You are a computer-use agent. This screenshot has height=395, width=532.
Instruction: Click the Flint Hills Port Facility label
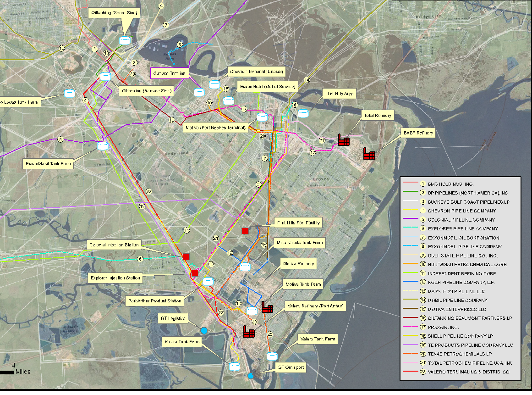coord(298,223)
